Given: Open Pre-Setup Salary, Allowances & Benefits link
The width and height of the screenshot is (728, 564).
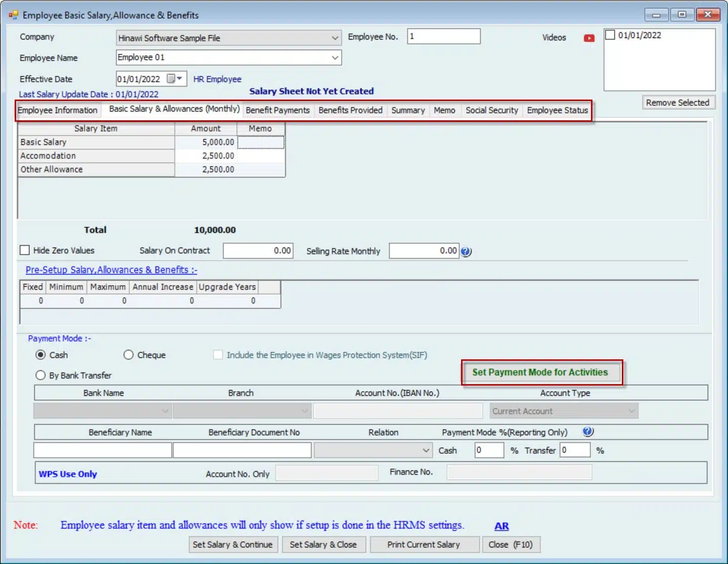Looking at the screenshot, I should [111, 270].
